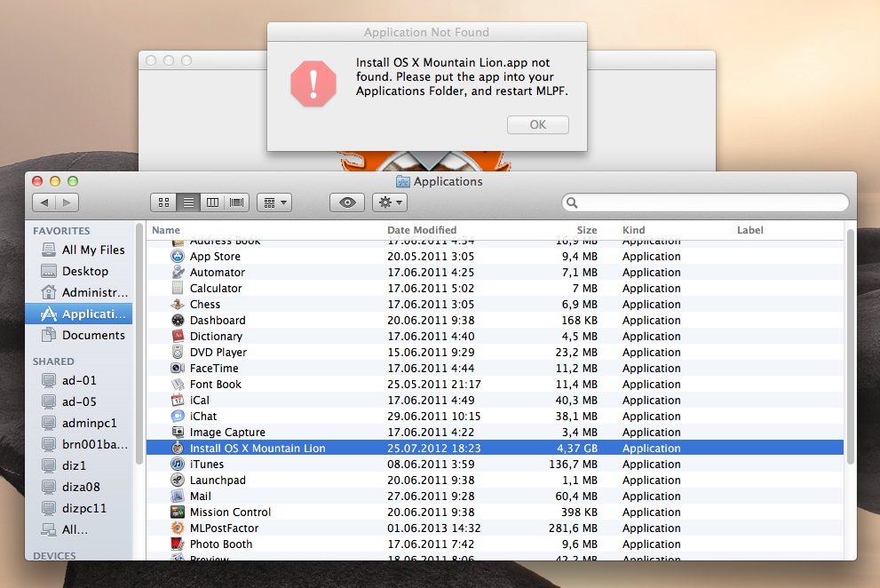Select the row named App Store

tap(495, 256)
